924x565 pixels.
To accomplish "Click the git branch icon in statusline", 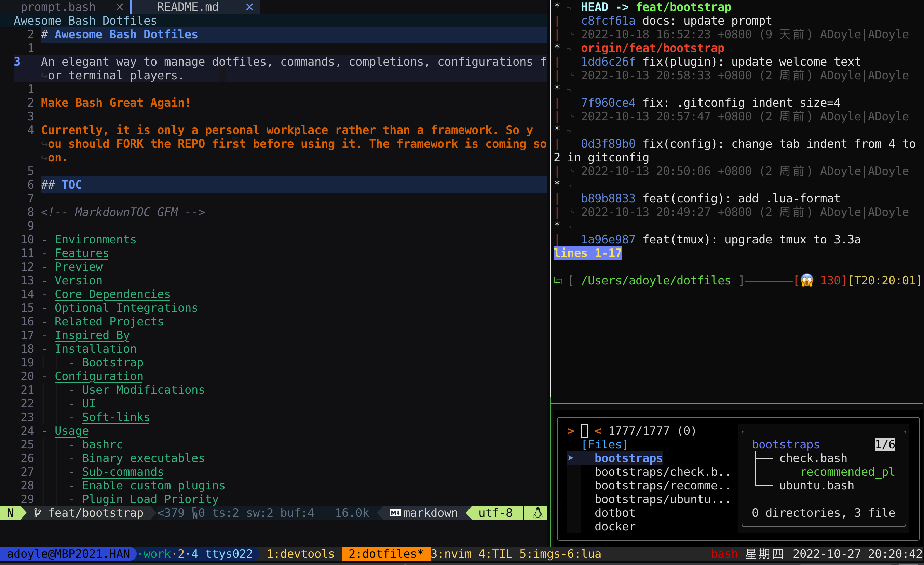I will point(37,513).
